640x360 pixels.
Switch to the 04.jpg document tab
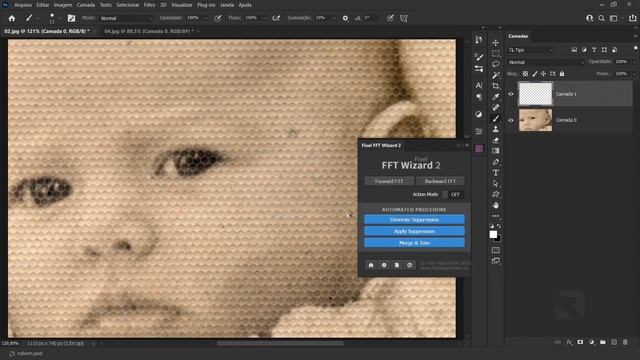(x=148, y=31)
